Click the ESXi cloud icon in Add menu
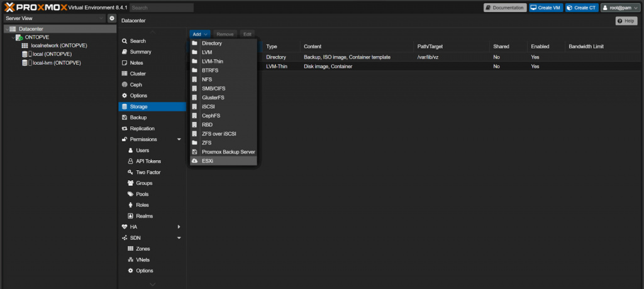 point(195,161)
